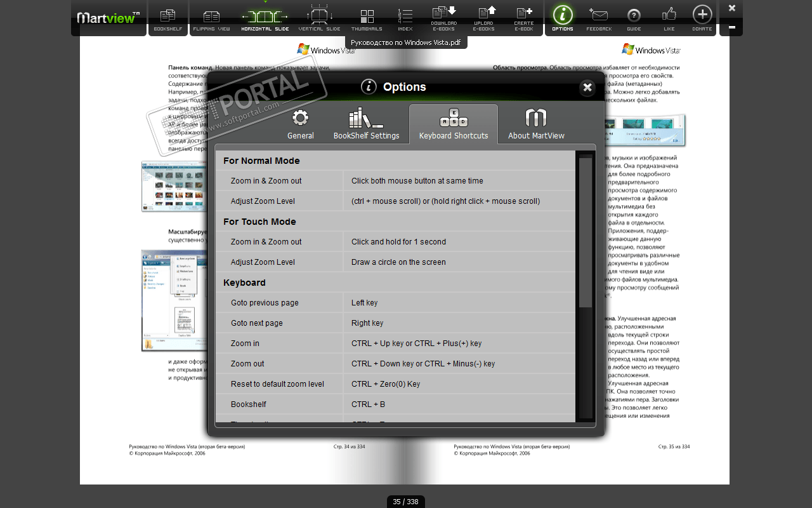The width and height of the screenshot is (812, 508).
Task: Select the Keyboard Shortcuts tab
Action: [x=454, y=124]
